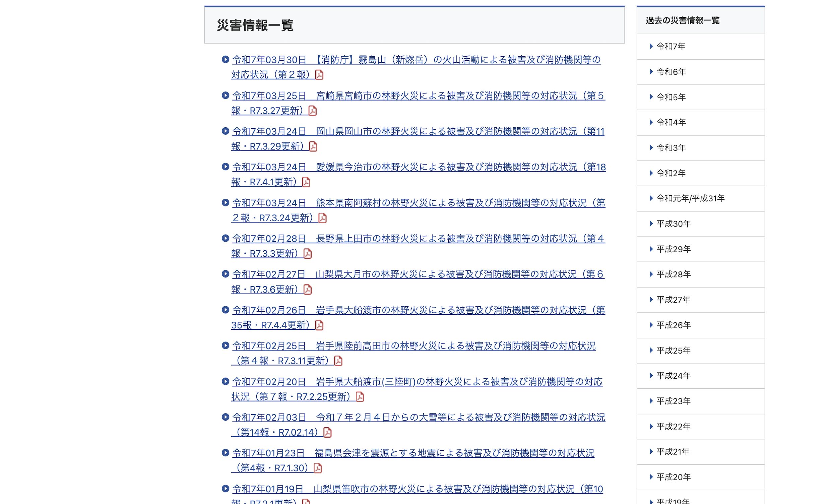
Task: Click bullet icon beside 令和7年01月23日 entry
Action: [226, 453]
